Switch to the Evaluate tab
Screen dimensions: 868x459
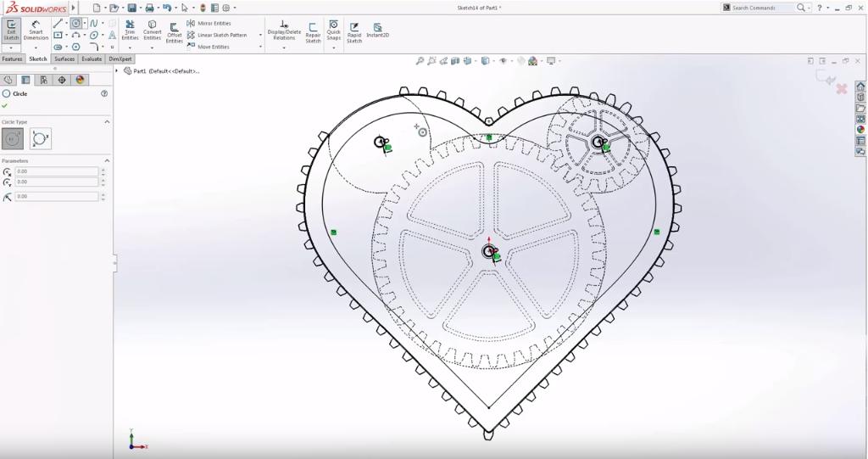pyautogui.click(x=92, y=59)
